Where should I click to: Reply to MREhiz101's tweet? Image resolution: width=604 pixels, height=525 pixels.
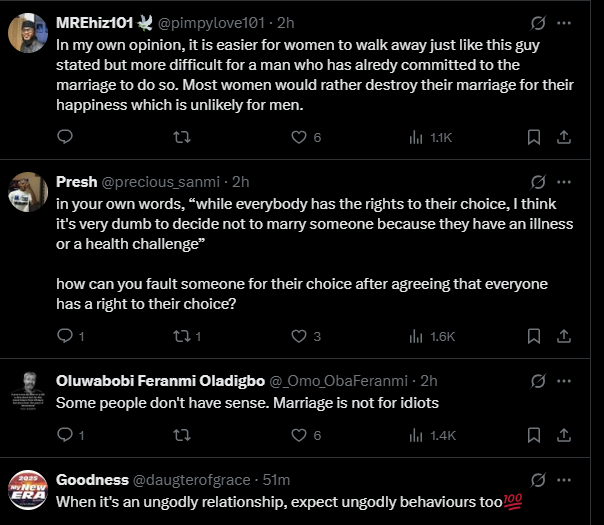(x=66, y=137)
